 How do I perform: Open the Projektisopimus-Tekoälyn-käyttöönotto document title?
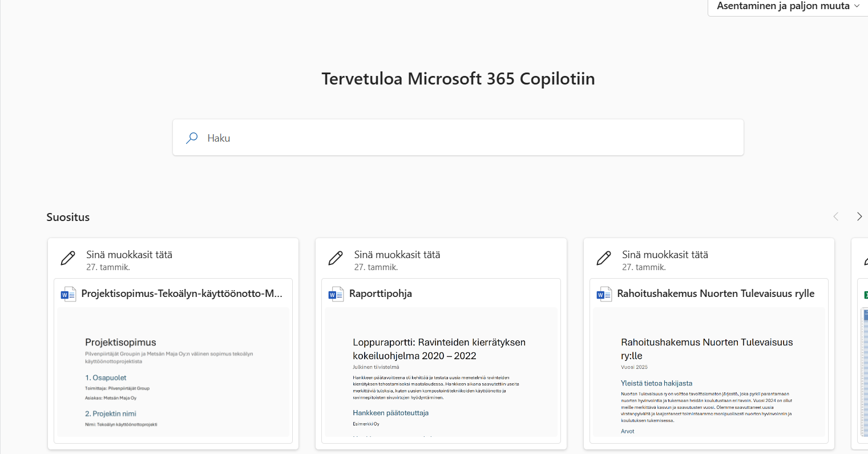click(182, 294)
